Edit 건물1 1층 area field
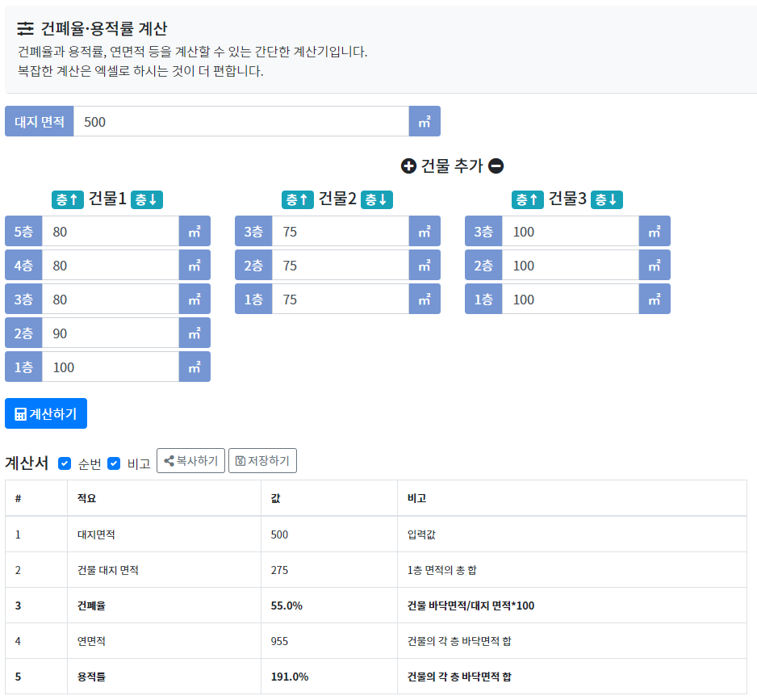The height and width of the screenshot is (700, 757). click(111, 367)
